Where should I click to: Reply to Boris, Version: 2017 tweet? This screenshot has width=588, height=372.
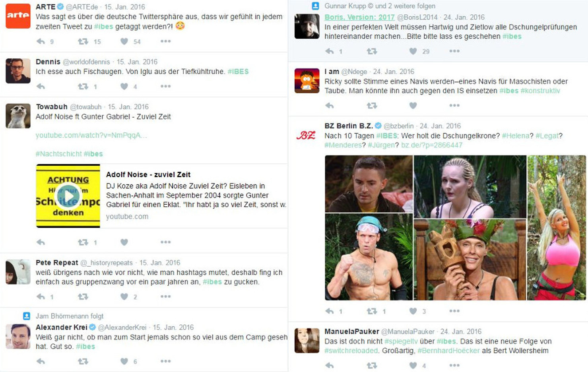pyautogui.click(x=329, y=51)
